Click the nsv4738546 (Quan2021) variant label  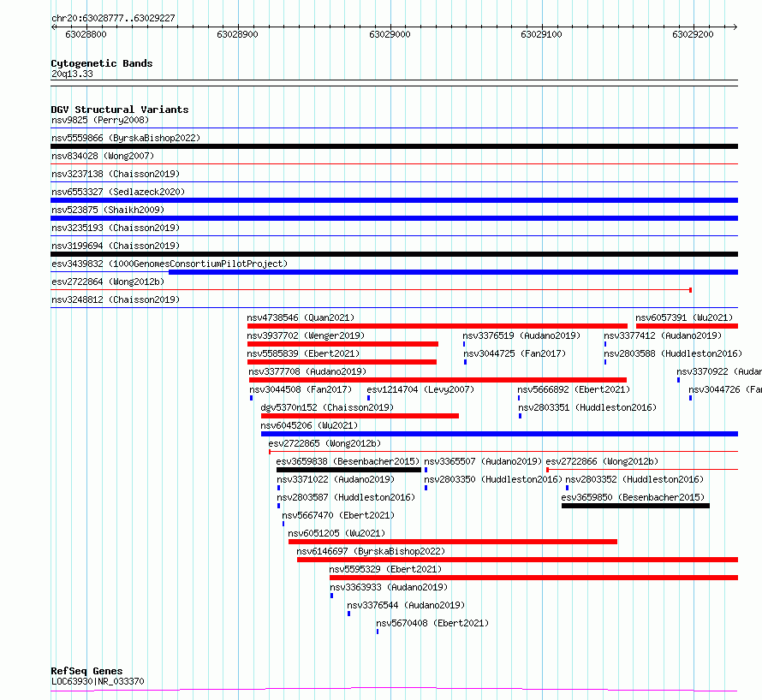[x=301, y=317]
